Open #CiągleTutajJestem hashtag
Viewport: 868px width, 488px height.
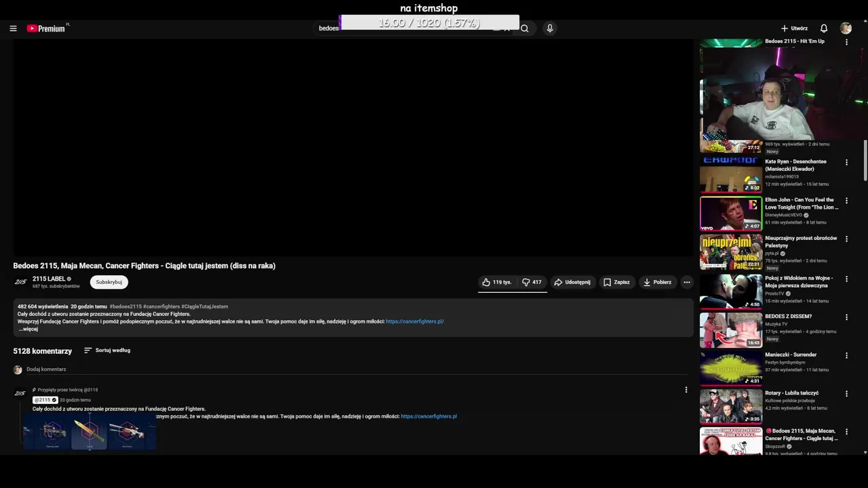[205, 306]
